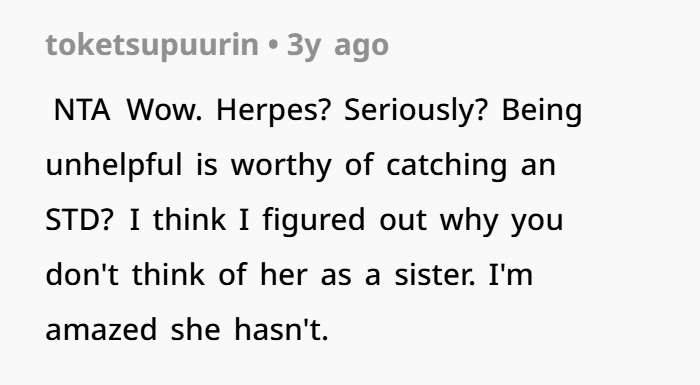Screen dimensions: 700x385
Task: Click the word sister. in the comment
Action: tap(435, 275)
